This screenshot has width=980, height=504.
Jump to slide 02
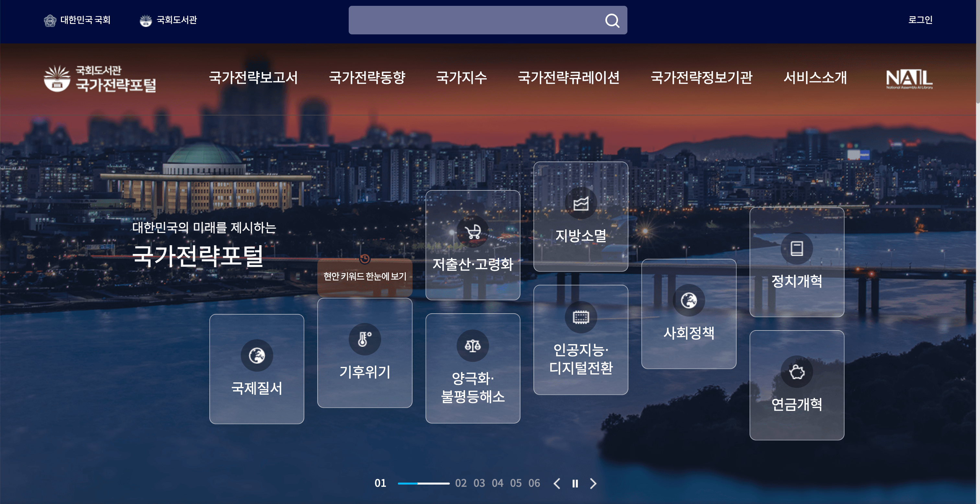click(x=461, y=484)
